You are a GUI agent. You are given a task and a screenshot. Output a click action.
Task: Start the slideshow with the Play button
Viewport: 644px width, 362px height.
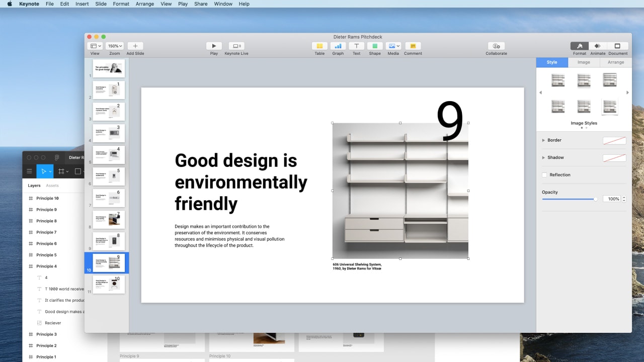[214, 46]
